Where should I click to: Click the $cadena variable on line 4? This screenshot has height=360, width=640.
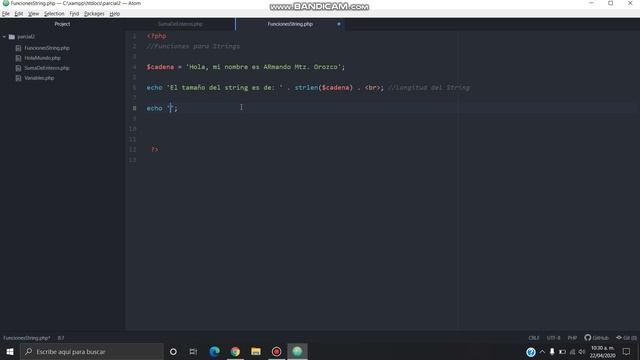coord(160,67)
